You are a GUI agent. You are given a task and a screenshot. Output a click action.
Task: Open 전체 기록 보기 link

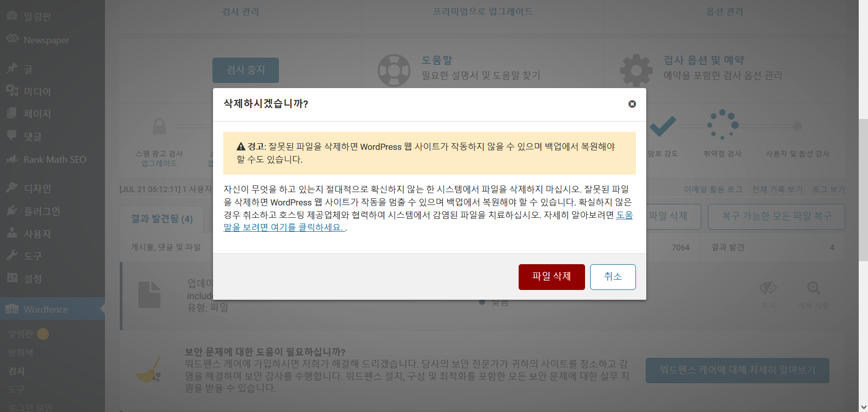point(777,190)
